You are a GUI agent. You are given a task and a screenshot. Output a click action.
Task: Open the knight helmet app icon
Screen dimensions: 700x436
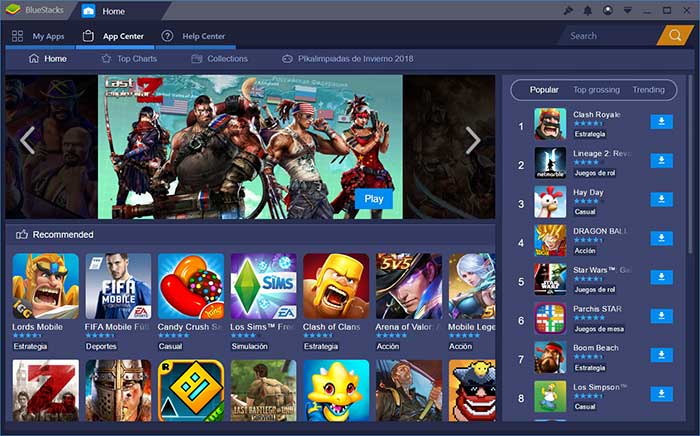tap(118, 390)
